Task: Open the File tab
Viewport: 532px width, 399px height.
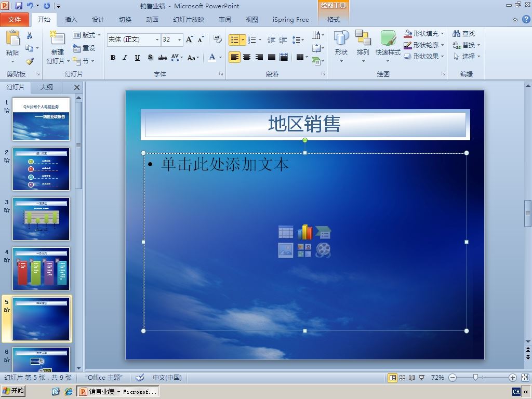Action: (15, 20)
